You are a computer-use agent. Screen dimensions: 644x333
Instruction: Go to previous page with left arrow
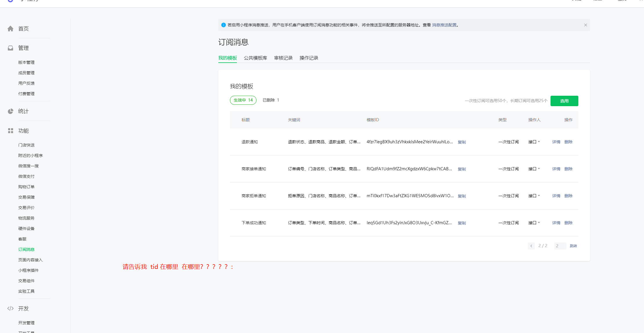[x=531, y=246]
